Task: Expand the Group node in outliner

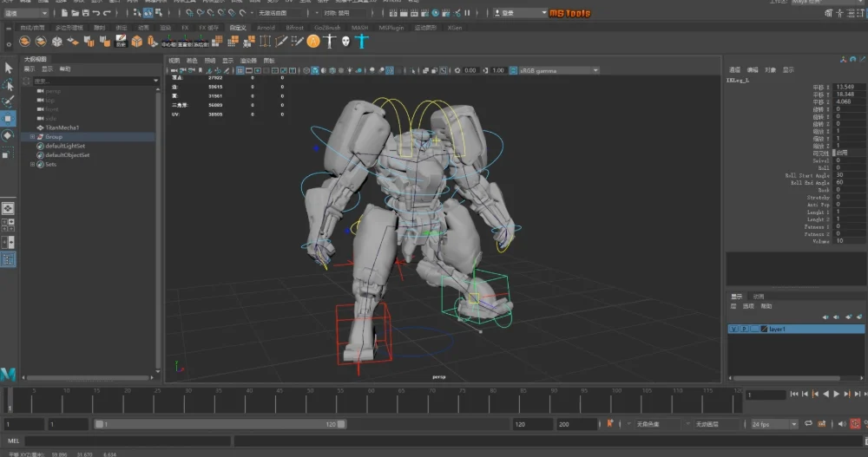Action: pos(32,137)
